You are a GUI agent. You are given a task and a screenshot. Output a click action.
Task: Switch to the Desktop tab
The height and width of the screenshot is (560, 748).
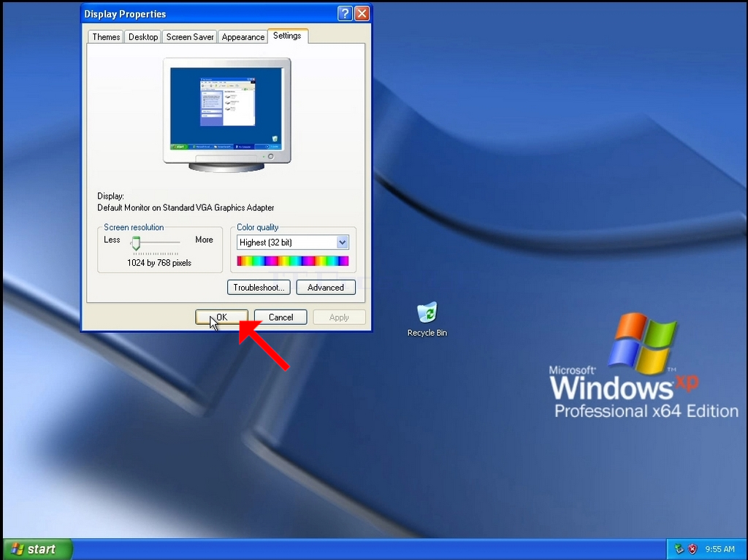pyautogui.click(x=143, y=37)
